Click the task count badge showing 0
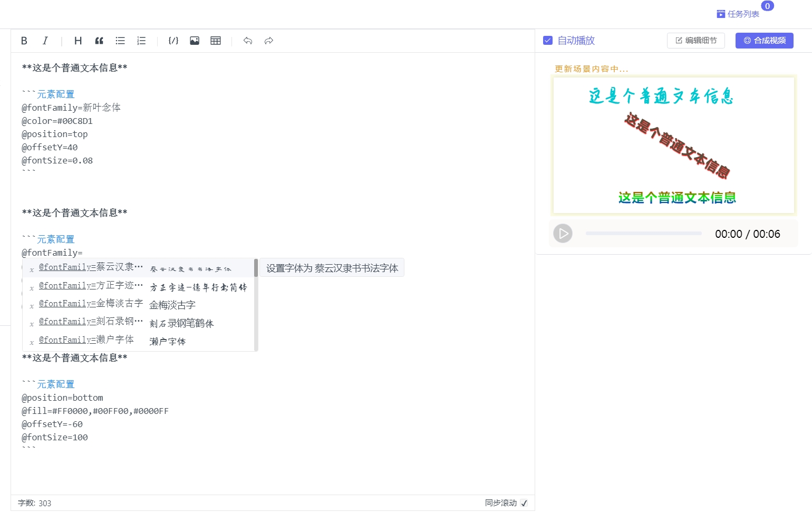 pyautogui.click(x=768, y=6)
